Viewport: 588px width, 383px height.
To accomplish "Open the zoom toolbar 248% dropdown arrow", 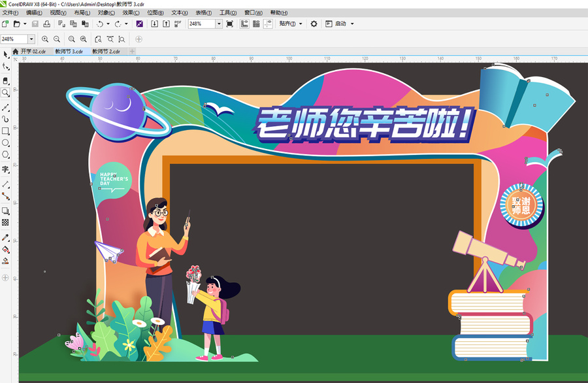I will pyautogui.click(x=31, y=39).
